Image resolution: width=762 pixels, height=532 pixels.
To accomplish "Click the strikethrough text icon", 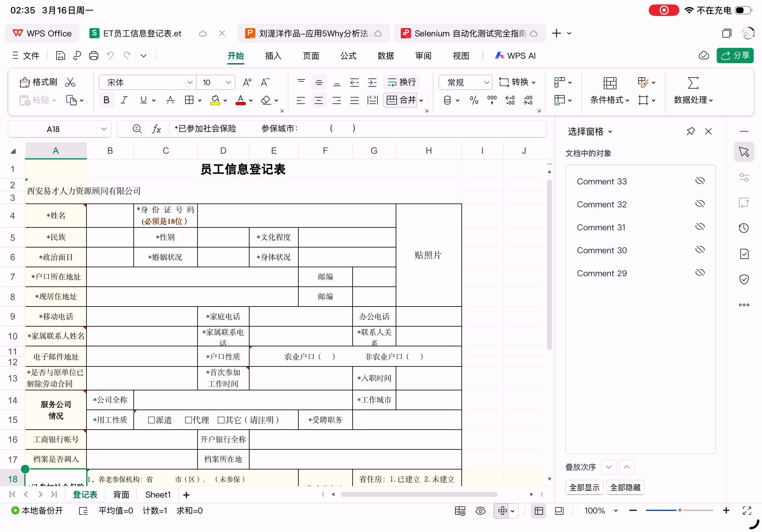I will coord(170,100).
